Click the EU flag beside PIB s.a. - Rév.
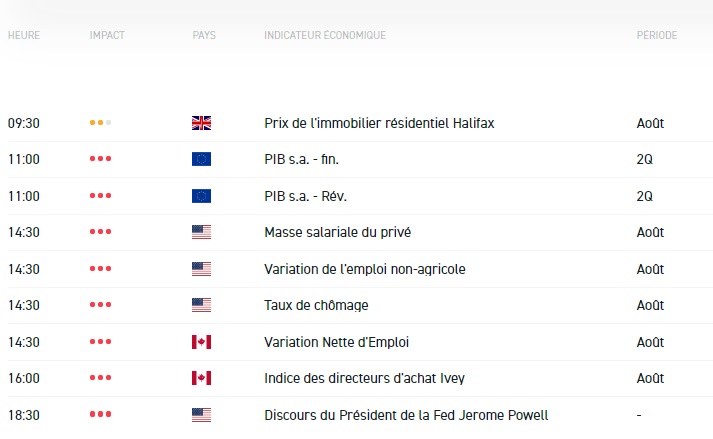The height and width of the screenshot is (439, 713). pyautogui.click(x=201, y=196)
